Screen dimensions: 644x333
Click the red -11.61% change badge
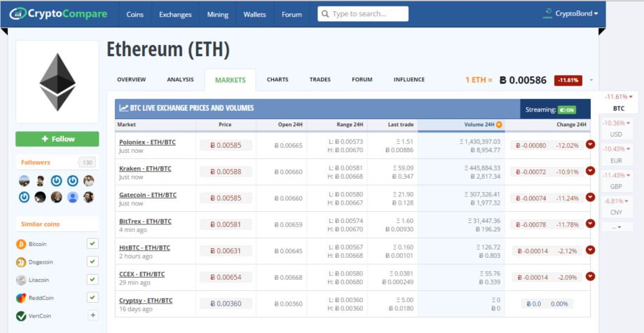(568, 80)
